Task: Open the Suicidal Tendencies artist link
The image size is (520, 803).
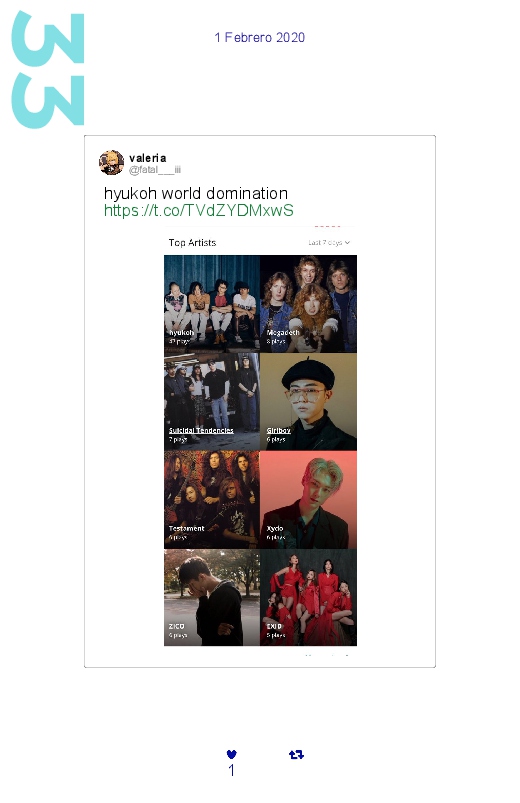Action: click(x=201, y=430)
